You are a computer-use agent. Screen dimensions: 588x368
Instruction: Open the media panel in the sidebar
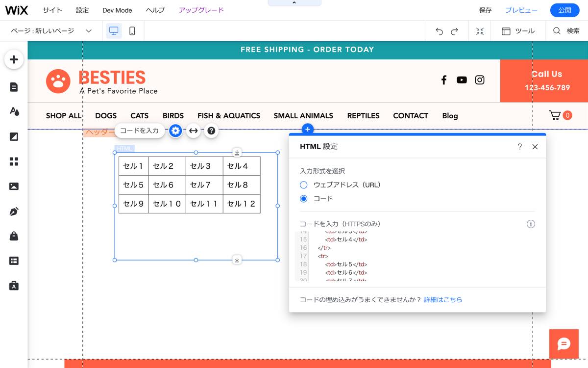(x=14, y=185)
